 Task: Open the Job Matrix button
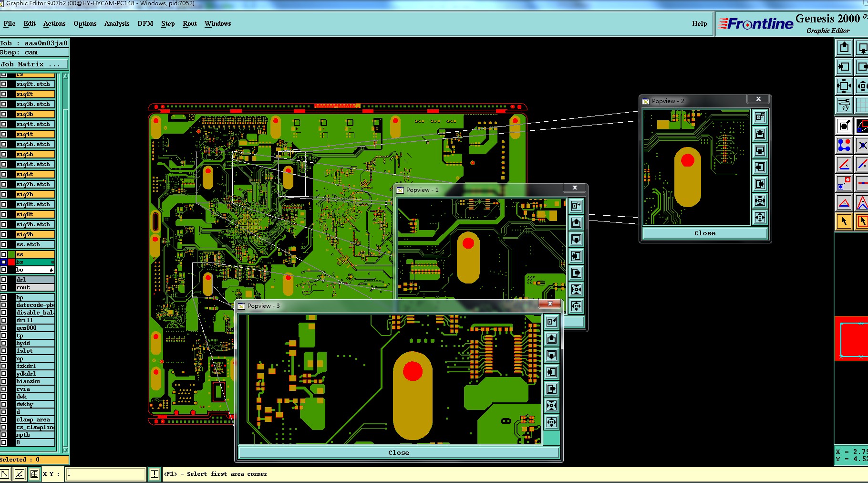(34, 64)
